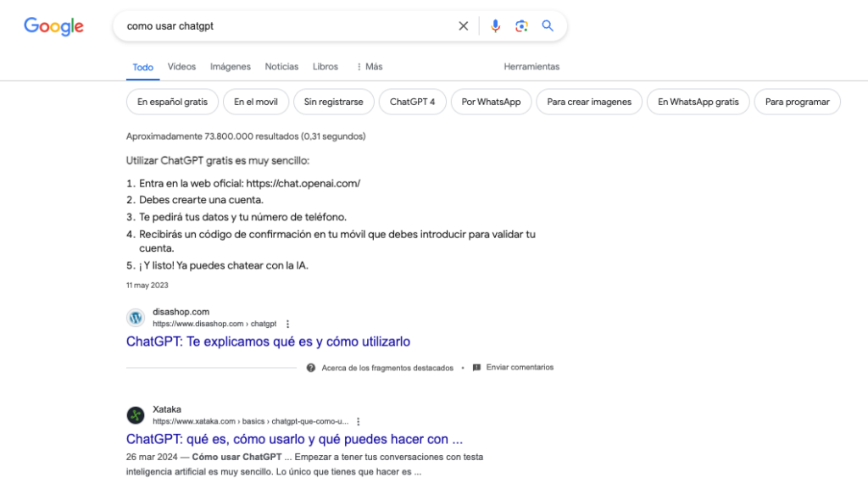The image size is (868, 483).
Task: Apply 'Sin registrarse' filter chip
Action: pos(334,102)
